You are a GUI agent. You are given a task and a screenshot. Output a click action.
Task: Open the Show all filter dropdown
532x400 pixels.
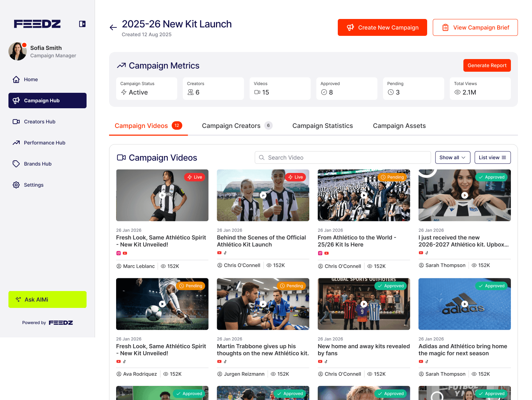[x=452, y=157]
